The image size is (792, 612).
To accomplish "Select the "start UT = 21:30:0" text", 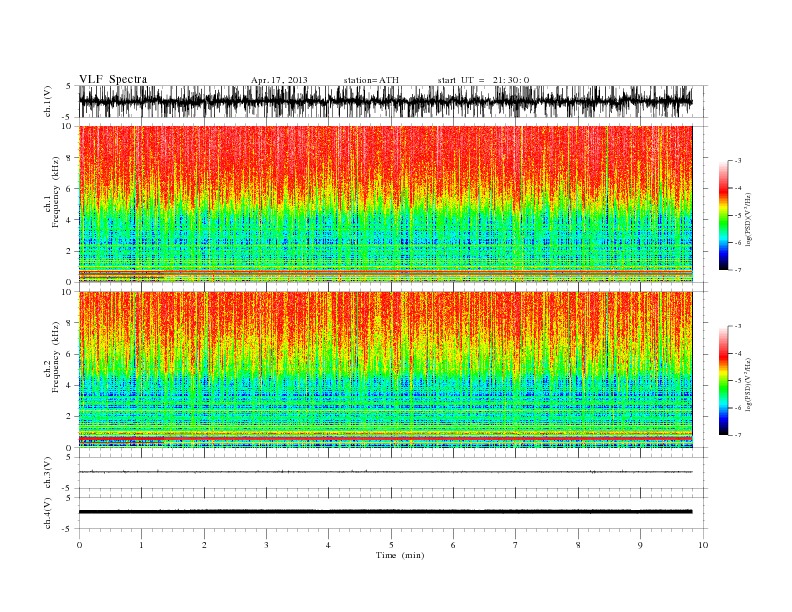I will click(x=483, y=80).
